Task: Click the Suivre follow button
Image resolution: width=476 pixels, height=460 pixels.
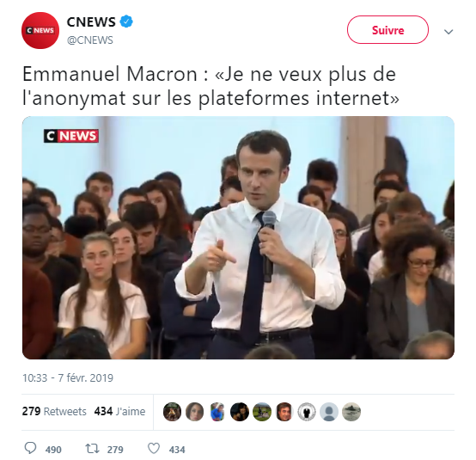Action: tap(388, 30)
